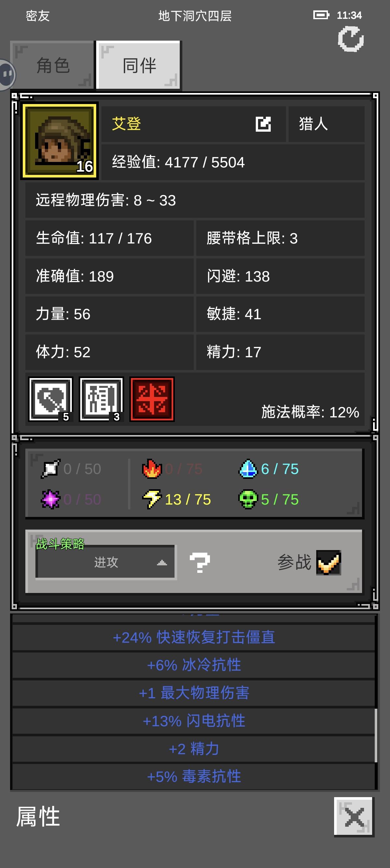Tap the refresh arrow icon at top right
Screen dimensions: 390x868
click(351, 39)
